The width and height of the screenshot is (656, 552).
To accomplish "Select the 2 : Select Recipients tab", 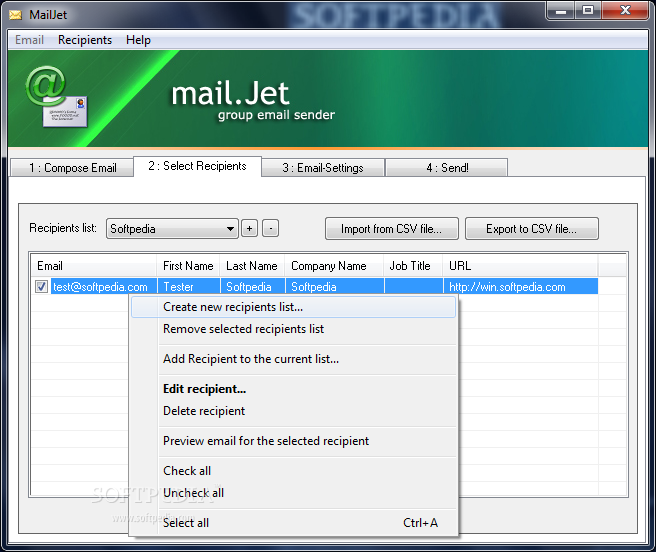I will pos(197,166).
